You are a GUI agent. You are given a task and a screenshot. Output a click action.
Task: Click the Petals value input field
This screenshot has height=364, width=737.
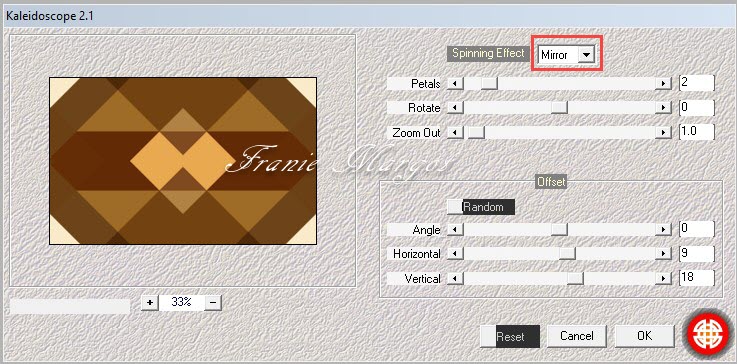697,83
